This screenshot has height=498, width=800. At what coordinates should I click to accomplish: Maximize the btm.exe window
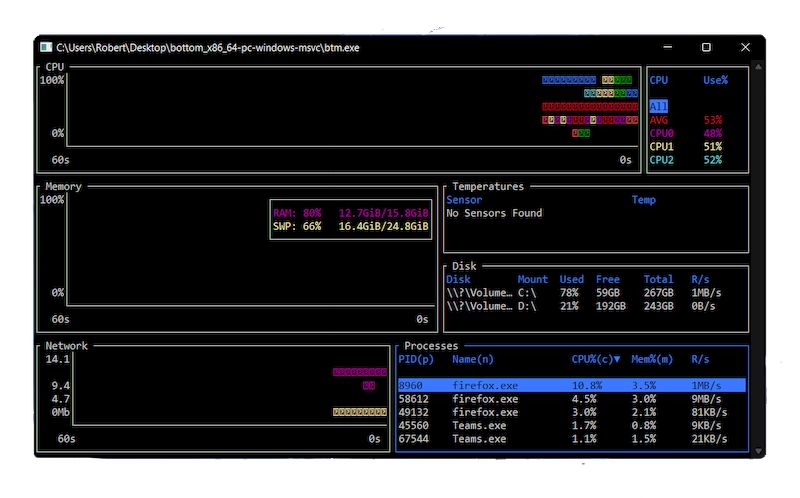(x=706, y=47)
